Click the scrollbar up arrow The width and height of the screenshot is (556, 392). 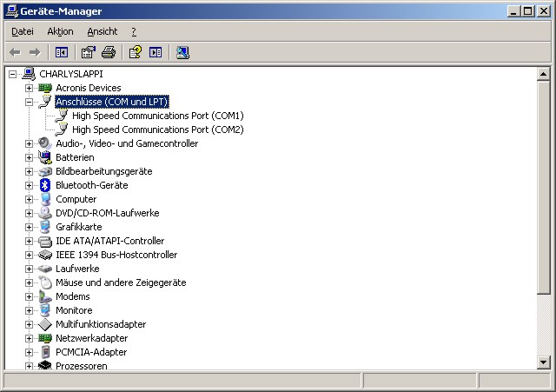(543, 74)
